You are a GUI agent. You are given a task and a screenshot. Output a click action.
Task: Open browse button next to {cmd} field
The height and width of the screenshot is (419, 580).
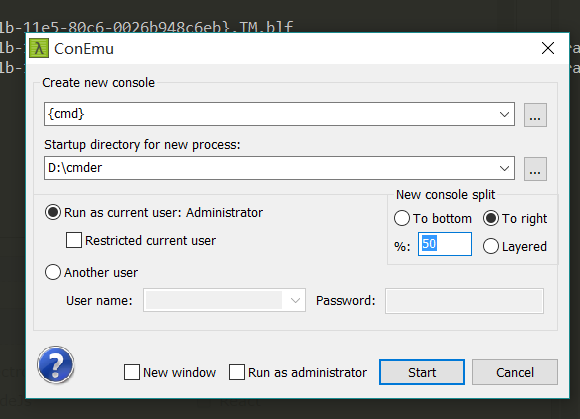(x=535, y=115)
